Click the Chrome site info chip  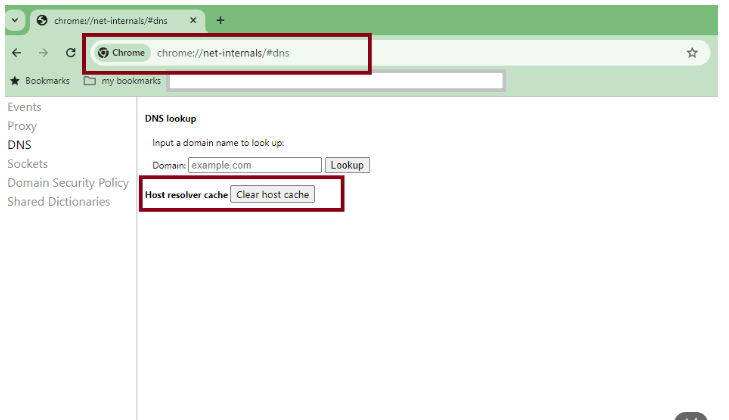pyautogui.click(x=122, y=53)
